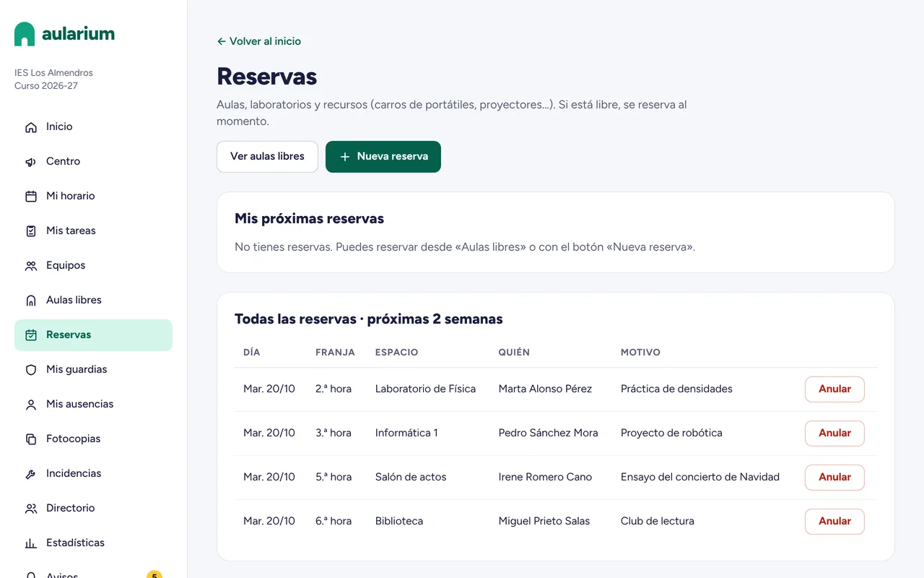Viewport: 924px width, 578px height.
Task: Click the Inicio house icon
Action: (31, 127)
